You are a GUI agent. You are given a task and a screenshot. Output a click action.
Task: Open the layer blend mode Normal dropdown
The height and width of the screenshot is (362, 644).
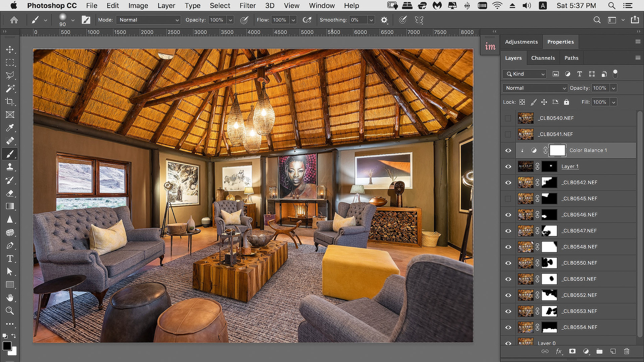(535, 88)
